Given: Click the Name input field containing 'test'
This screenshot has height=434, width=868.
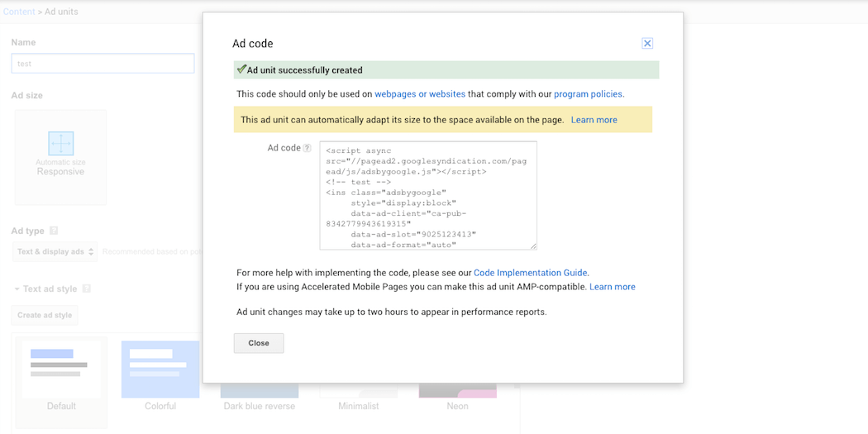Looking at the screenshot, I should (x=103, y=64).
